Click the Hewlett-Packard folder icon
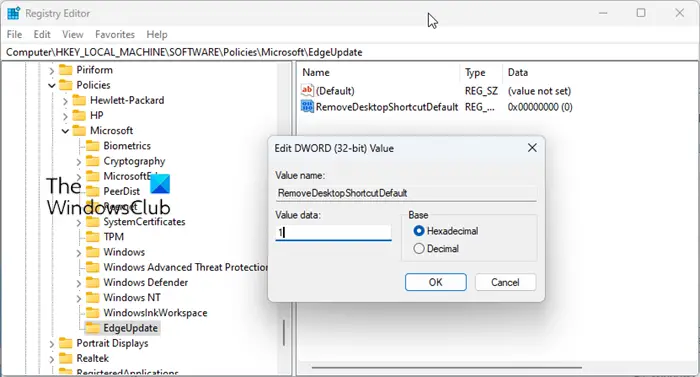This screenshot has width=700, height=377. (79, 101)
